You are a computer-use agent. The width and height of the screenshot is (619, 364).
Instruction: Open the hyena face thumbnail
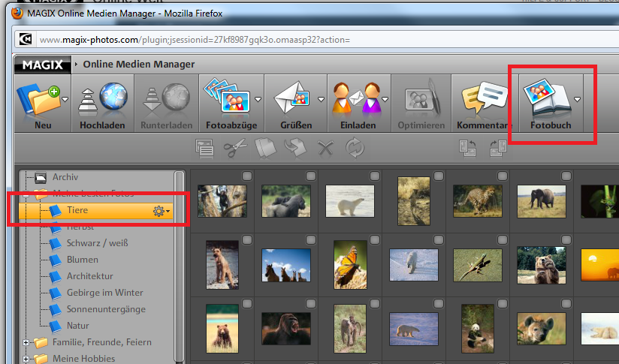[x=542, y=329]
